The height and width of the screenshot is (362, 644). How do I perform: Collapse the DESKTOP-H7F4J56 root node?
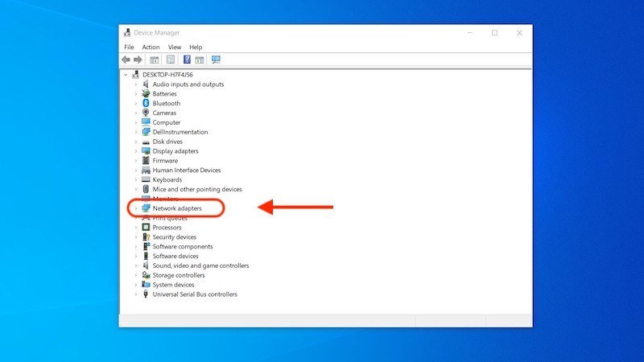point(126,75)
